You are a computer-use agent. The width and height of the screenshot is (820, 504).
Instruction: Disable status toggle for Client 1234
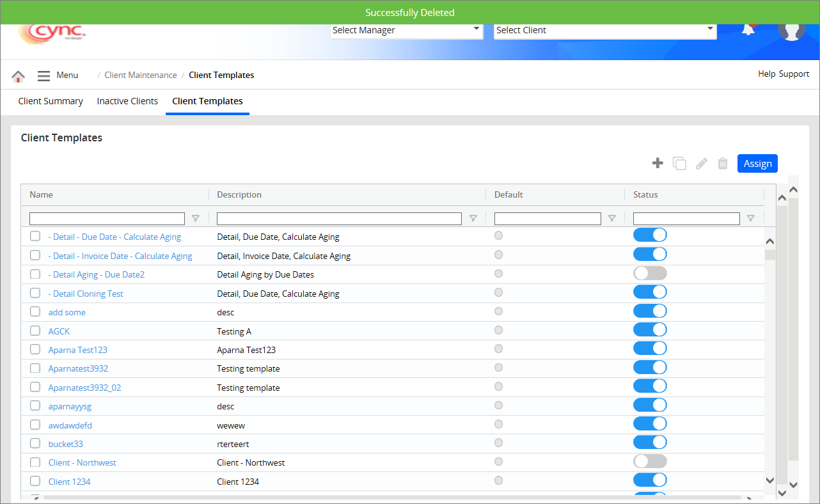[x=650, y=480]
